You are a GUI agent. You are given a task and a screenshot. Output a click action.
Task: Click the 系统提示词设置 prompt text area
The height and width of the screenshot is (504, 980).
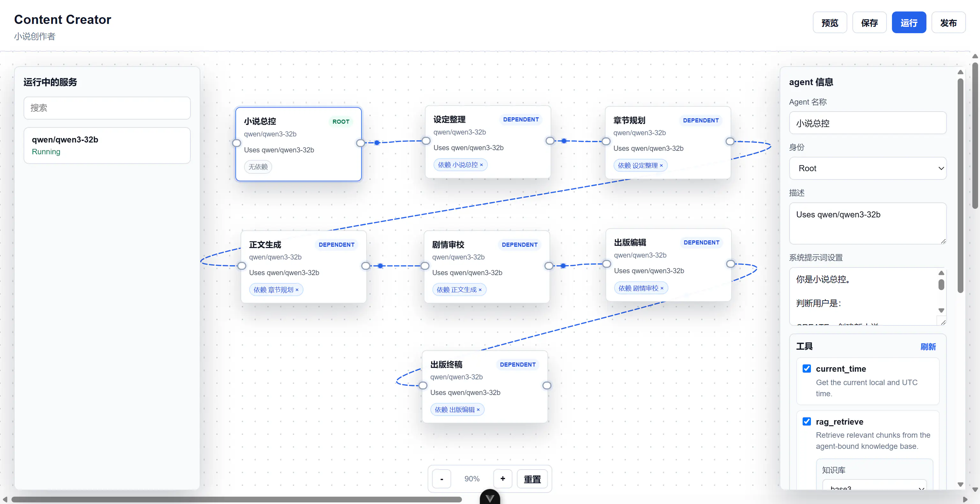click(x=867, y=296)
